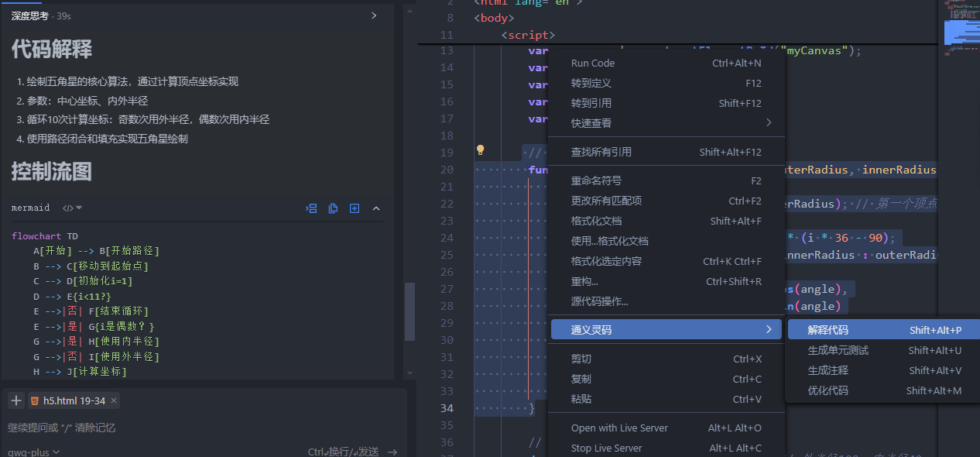Viewport: 980px width, 457px height.
Task: Click line number 20 in editor gutter
Action: (447, 170)
